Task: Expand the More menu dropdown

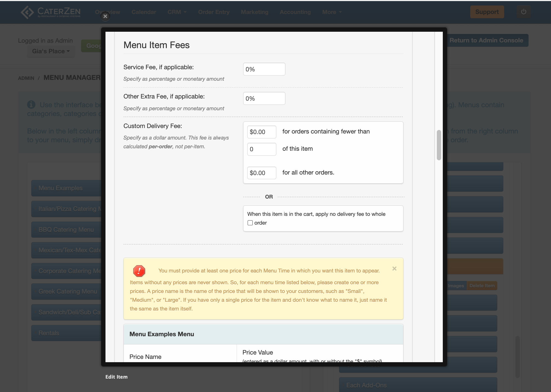Action: click(332, 12)
